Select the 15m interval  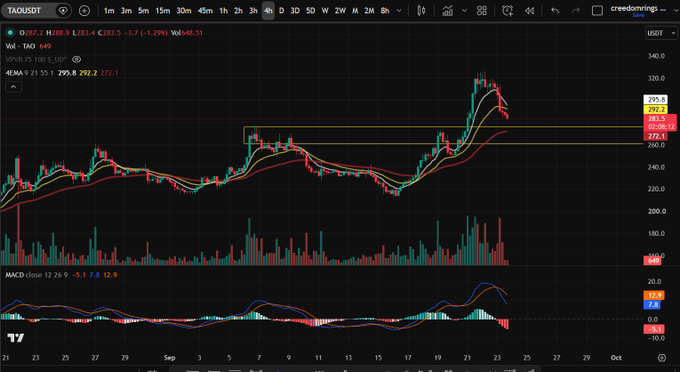[x=163, y=11]
